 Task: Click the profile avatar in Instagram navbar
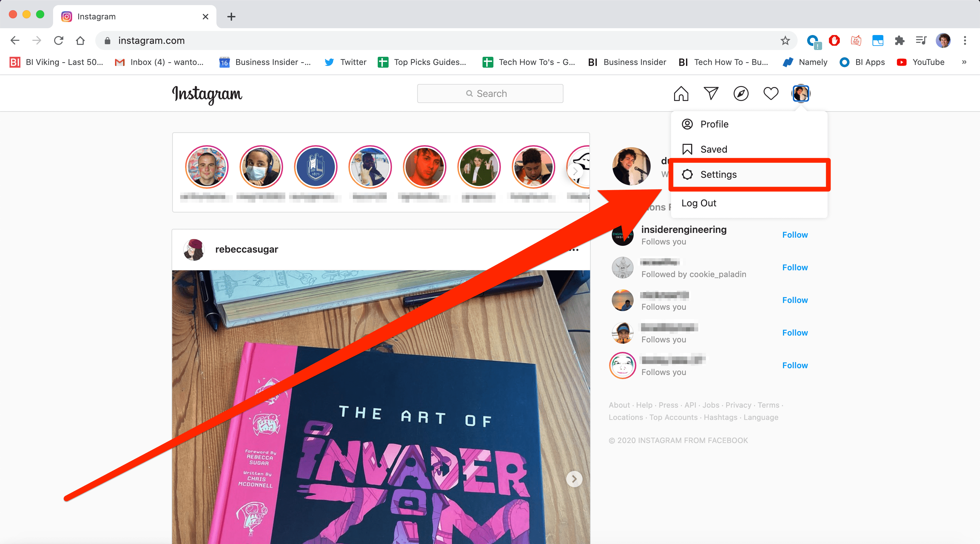[x=801, y=93]
